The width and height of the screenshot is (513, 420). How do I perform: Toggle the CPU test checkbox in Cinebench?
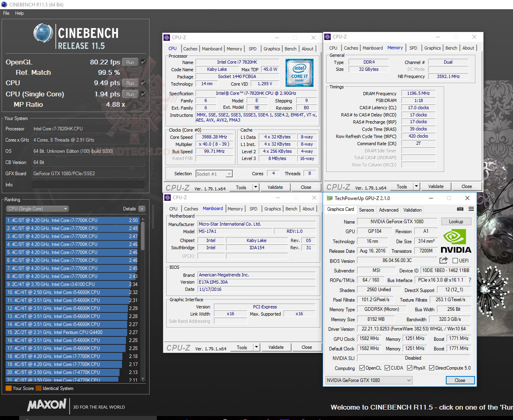[x=143, y=83]
